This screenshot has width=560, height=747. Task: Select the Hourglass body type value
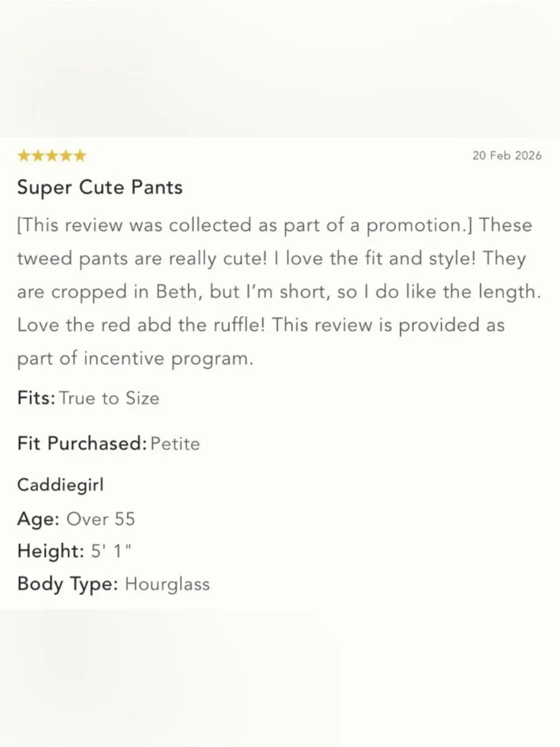(167, 584)
